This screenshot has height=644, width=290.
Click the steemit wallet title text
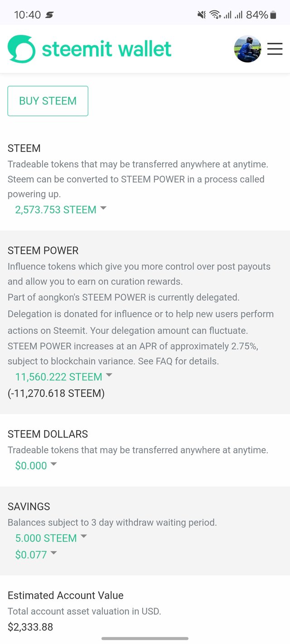(x=106, y=49)
